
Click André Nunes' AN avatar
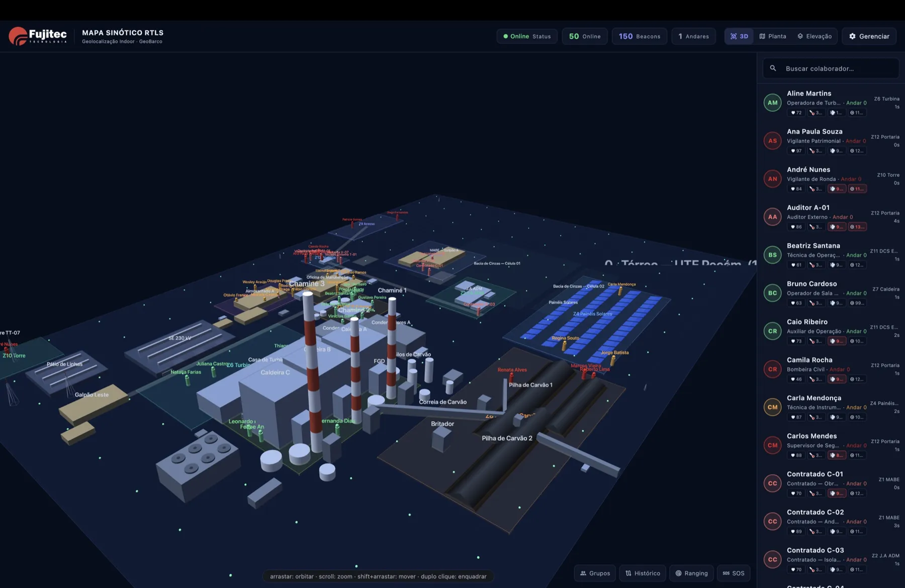pos(773,179)
